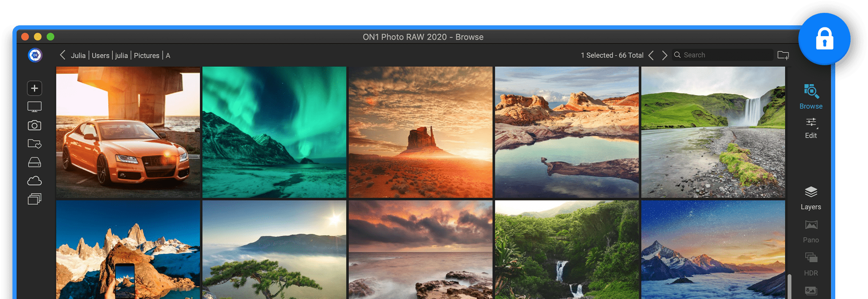The image size is (868, 299).
Task: Create a new folder with folder-plus icon
Action: pyautogui.click(x=783, y=55)
